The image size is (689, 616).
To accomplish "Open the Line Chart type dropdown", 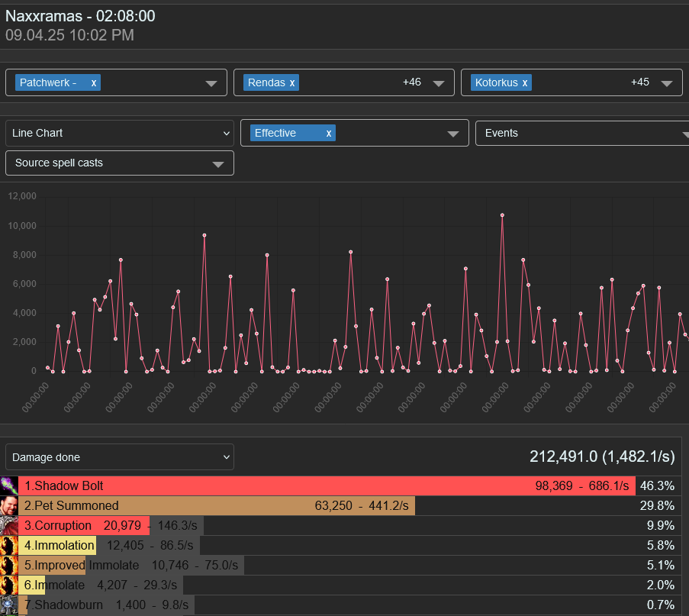I will pos(120,134).
